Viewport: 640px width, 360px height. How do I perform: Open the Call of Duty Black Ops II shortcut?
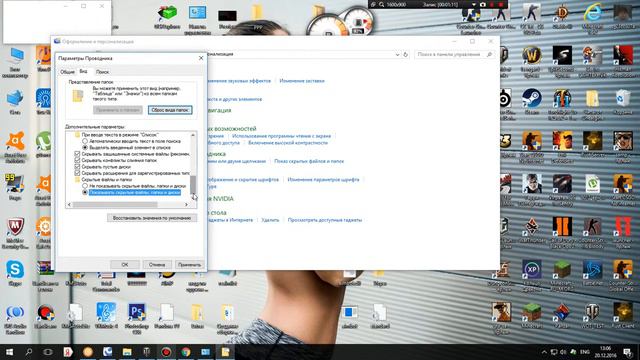click(x=562, y=227)
